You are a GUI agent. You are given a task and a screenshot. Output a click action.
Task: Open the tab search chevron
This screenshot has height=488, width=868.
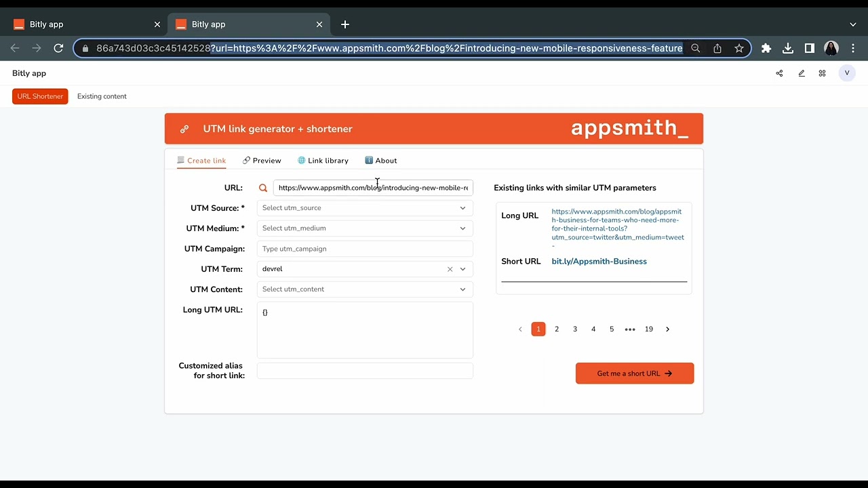(x=853, y=24)
